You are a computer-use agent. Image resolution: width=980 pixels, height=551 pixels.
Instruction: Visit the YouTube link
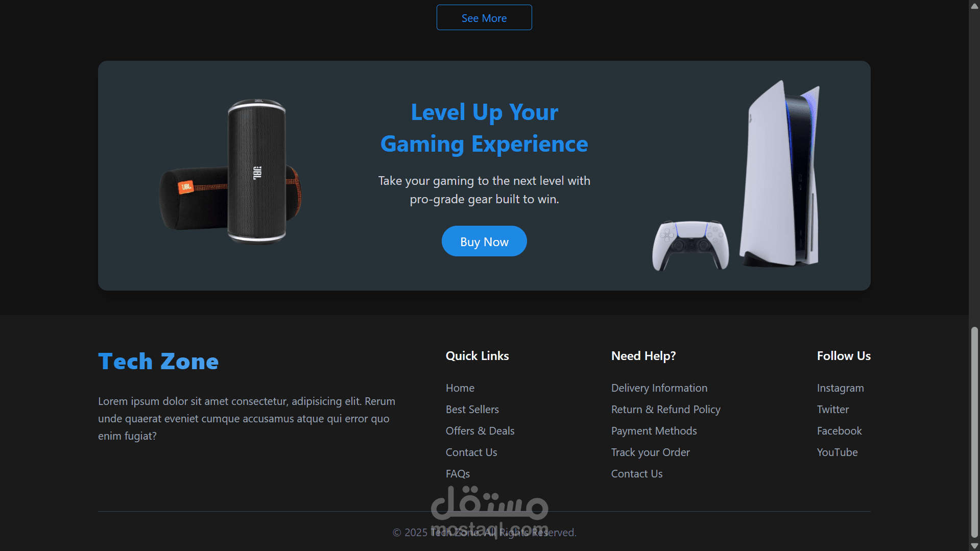[838, 452]
